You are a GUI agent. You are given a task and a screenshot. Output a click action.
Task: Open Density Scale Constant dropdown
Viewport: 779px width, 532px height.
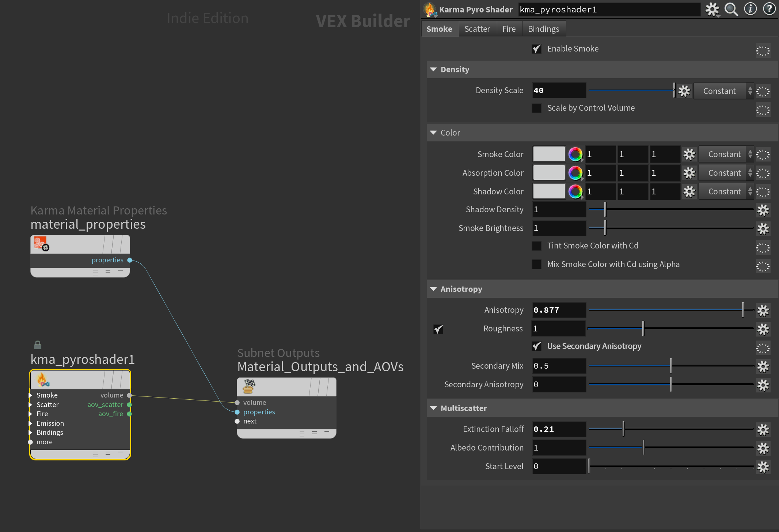click(x=723, y=91)
